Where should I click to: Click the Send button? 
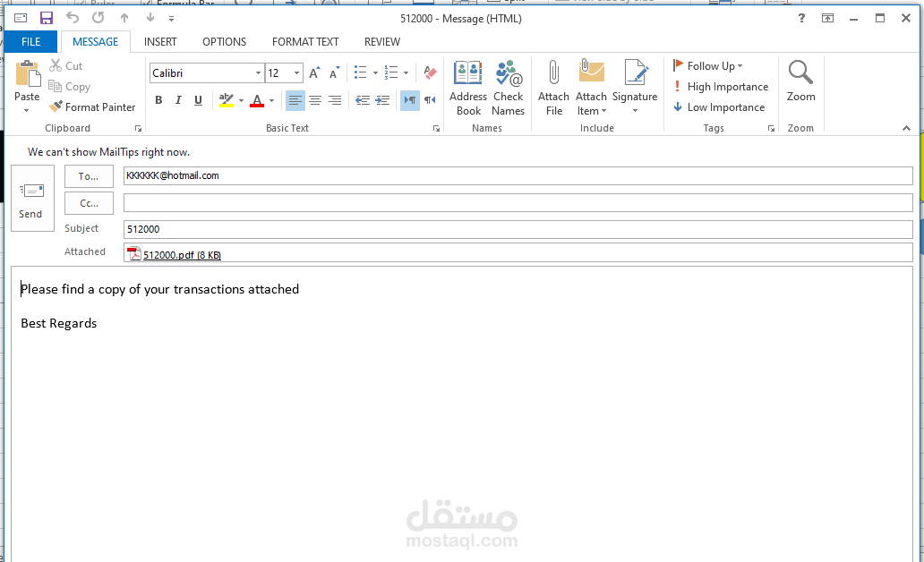[x=31, y=198]
